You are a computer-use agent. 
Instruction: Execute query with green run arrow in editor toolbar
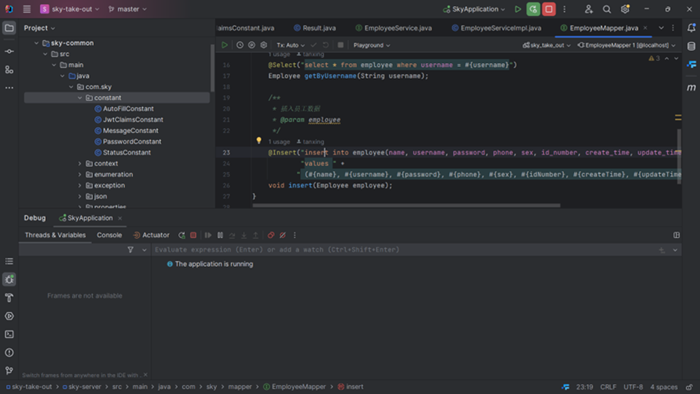click(225, 45)
